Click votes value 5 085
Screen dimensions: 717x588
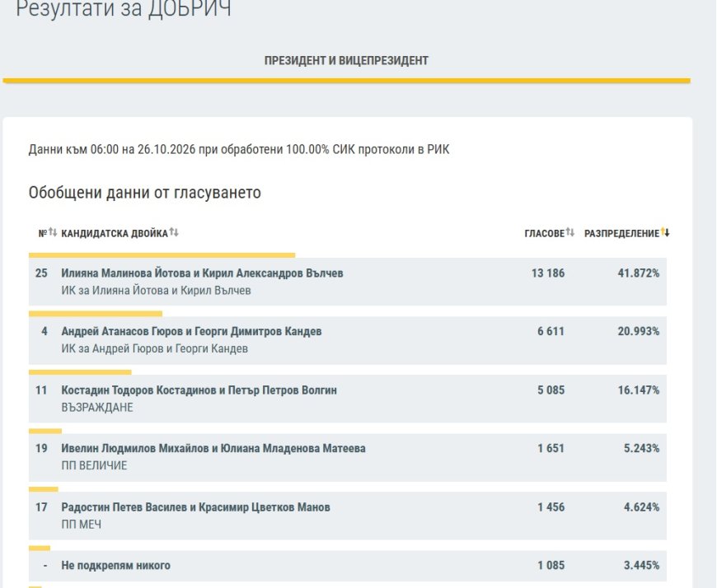(x=551, y=390)
